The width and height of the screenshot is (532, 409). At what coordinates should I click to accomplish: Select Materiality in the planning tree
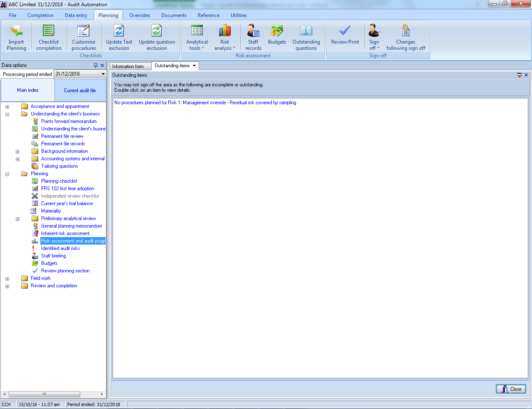pyautogui.click(x=51, y=211)
